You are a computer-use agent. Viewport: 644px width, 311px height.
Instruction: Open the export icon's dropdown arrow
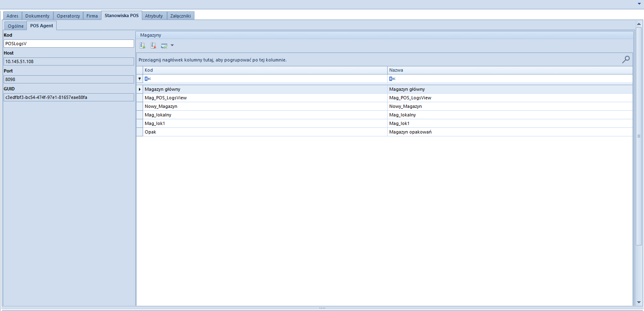pyautogui.click(x=172, y=46)
